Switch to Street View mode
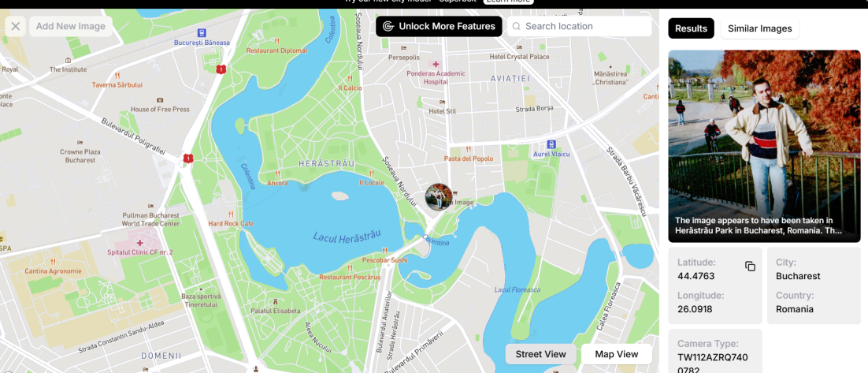 coord(540,354)
